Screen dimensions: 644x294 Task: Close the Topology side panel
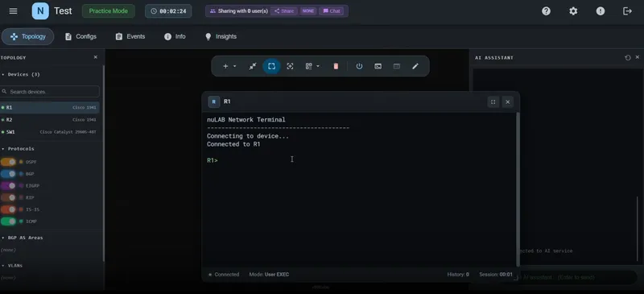[96, 57]
